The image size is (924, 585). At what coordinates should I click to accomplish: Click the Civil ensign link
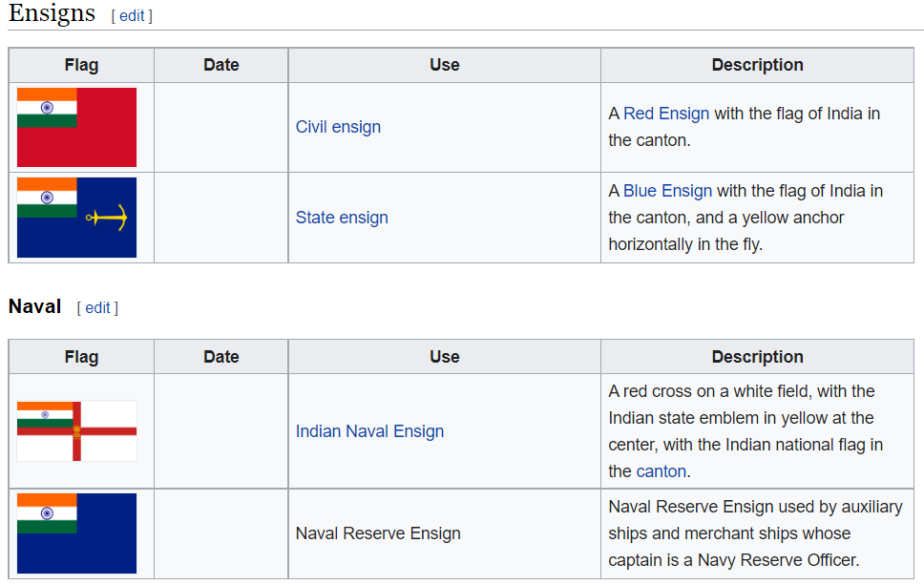coord(338,127)
